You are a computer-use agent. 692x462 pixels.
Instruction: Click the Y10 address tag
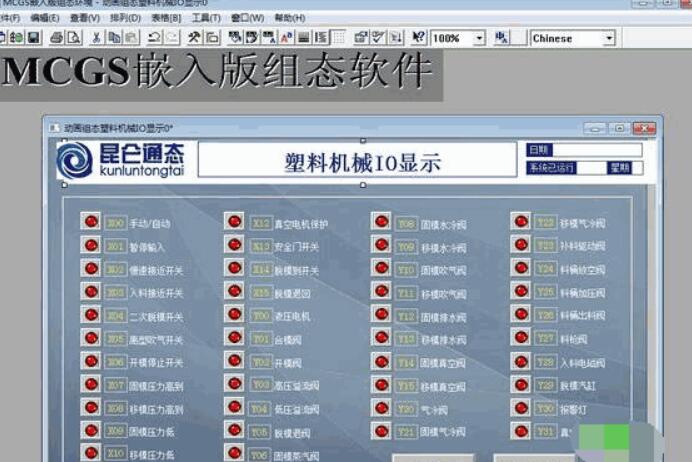coord(406,269)
